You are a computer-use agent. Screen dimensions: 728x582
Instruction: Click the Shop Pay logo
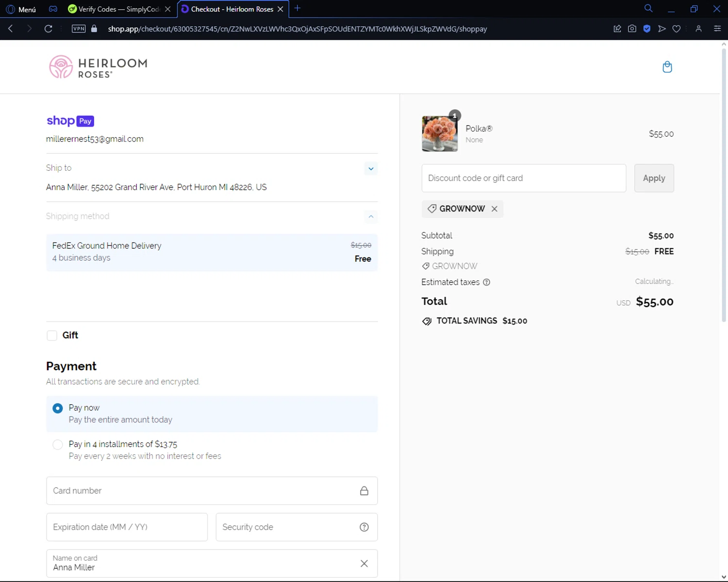point(70,121)
